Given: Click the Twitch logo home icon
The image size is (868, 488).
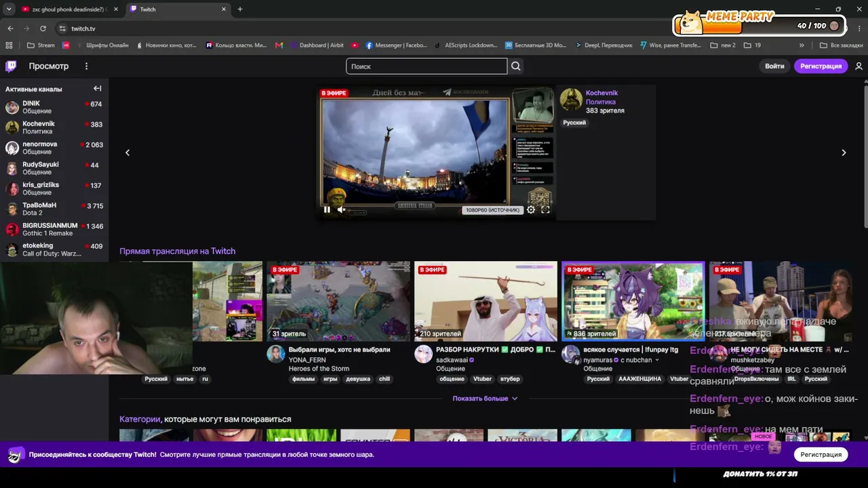Looking at the screenshot, I should pyautogui.click(x=11, y=66).
